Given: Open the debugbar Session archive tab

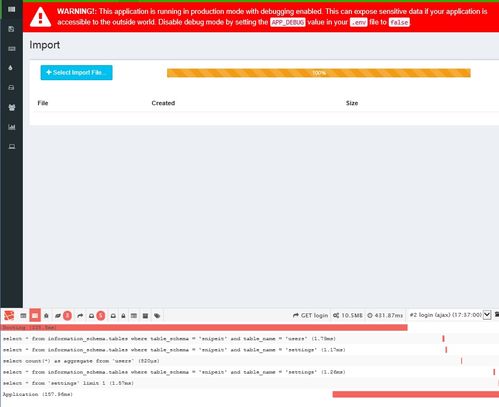Looking at the screenshot, I should (145, 315).
